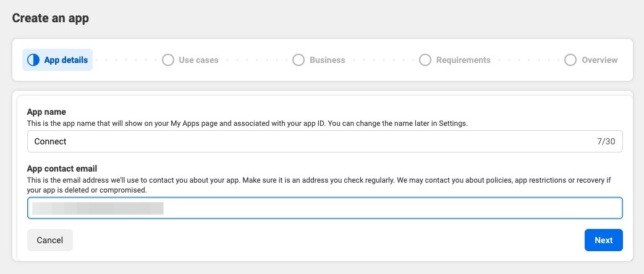The width and height of the screenshot is (644, 274).
Task: Open the Business step label
Action: click(x=327, y=60)
